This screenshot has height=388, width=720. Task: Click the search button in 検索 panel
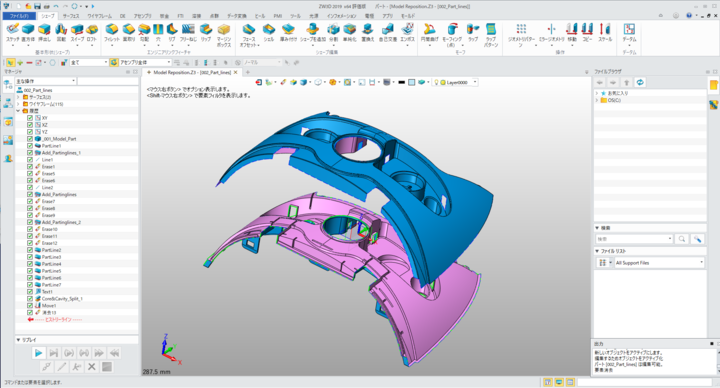(682, 239)
